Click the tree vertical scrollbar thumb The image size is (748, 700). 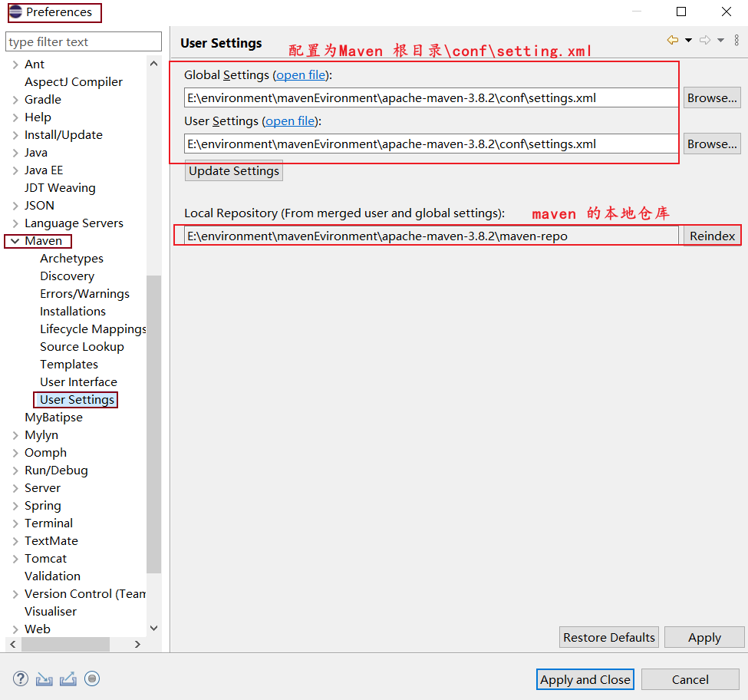click(x=153, y=424)
